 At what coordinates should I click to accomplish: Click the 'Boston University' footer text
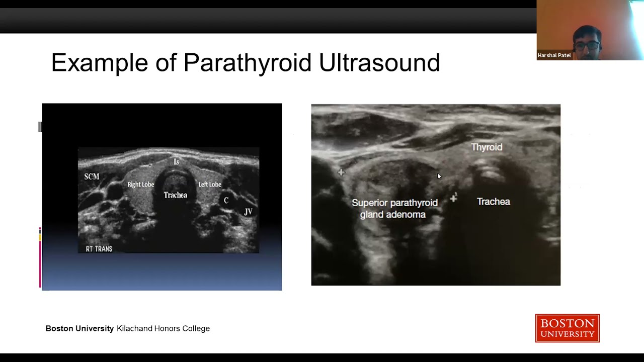pos(79,328)
